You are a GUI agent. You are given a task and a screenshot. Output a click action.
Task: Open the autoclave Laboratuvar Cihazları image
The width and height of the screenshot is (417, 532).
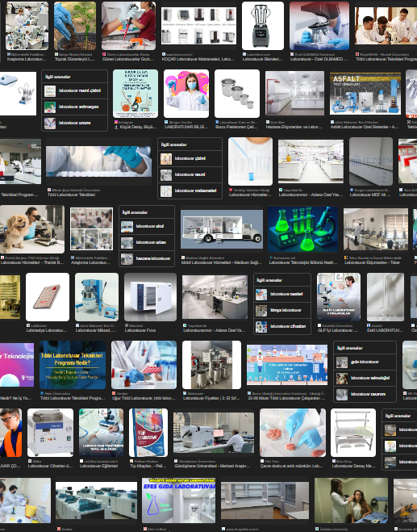(50, 433)
